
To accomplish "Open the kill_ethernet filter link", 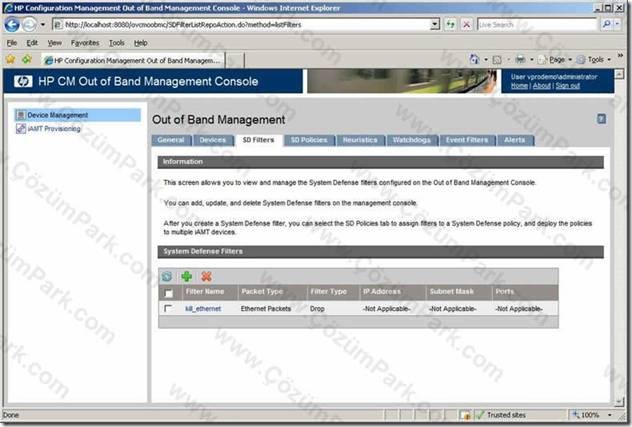I will [203, 309].
